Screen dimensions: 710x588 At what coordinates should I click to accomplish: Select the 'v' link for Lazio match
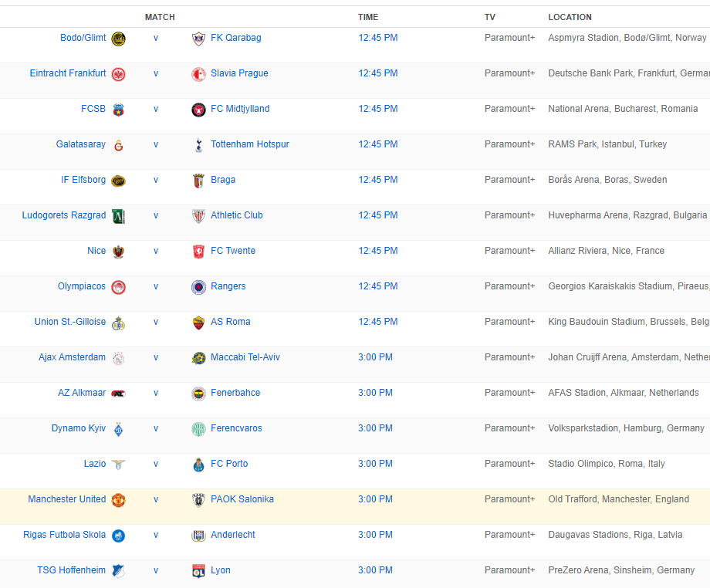tap(156, 464)
